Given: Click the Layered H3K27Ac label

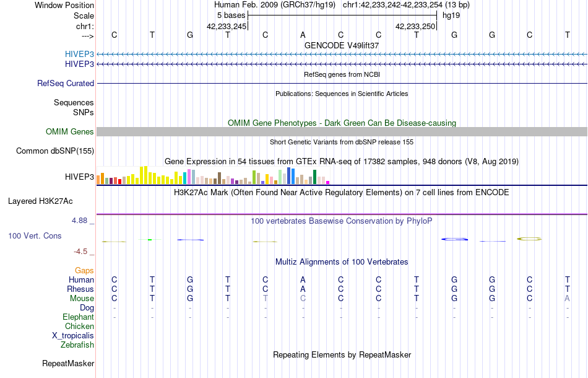Looking at the screenshot, I should [40, 201].
